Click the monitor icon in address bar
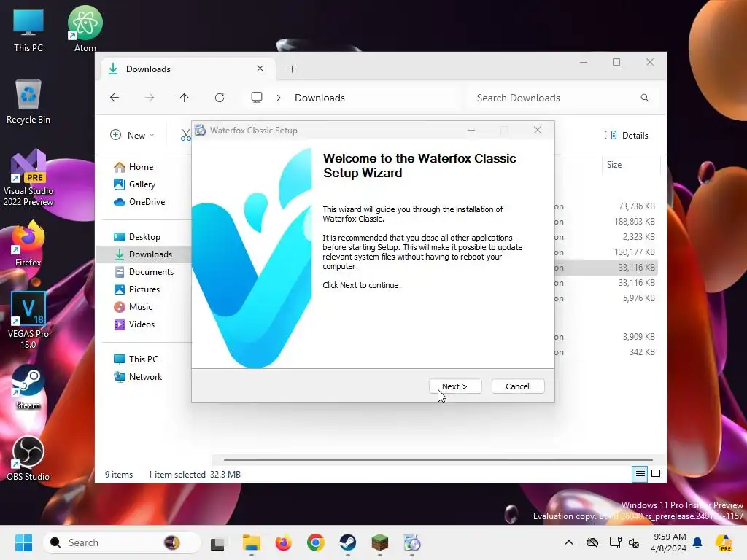Screen dimensions: 747x560 tap(257, 98)
